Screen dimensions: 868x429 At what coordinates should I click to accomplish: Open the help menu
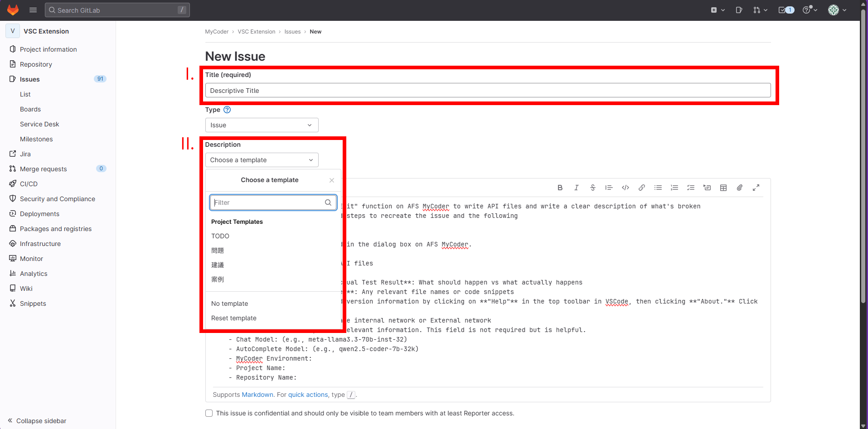coord(810,10)
